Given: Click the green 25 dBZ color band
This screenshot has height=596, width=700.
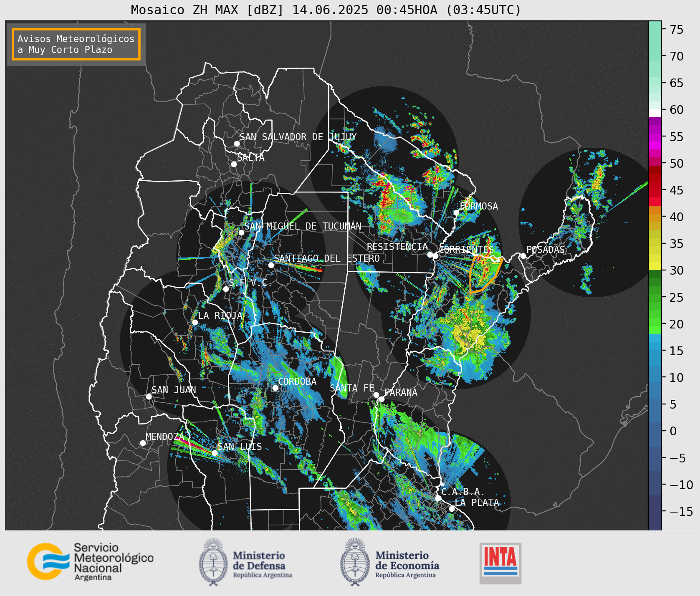Looking at the screenshot, I should click(655, 298).
